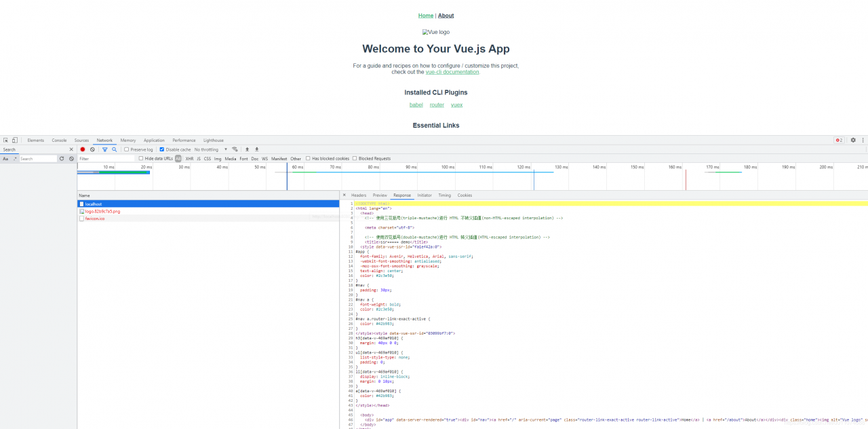Switch to the Elements tab
This screenshot has height=429, width=868.
click(x=36, y=140)
